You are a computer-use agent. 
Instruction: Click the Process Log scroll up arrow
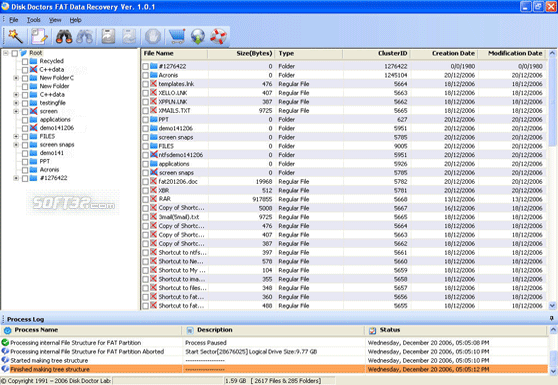point(553,330)
